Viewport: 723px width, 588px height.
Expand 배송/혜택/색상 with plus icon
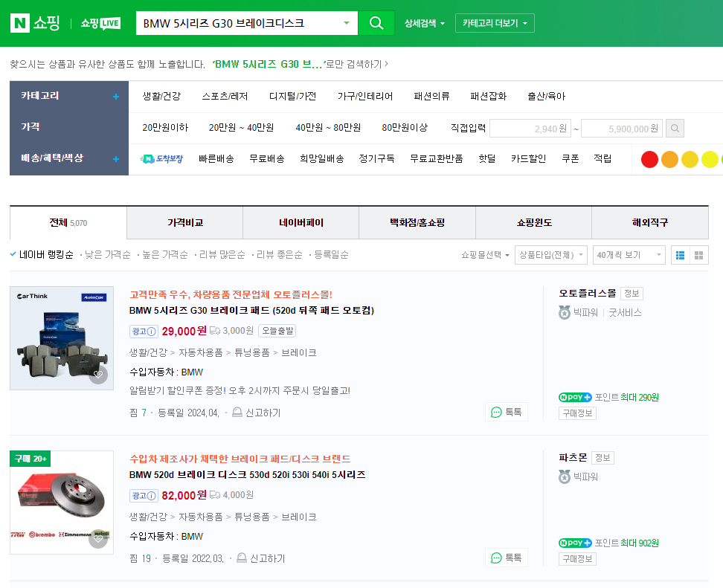tap(116, 158)
